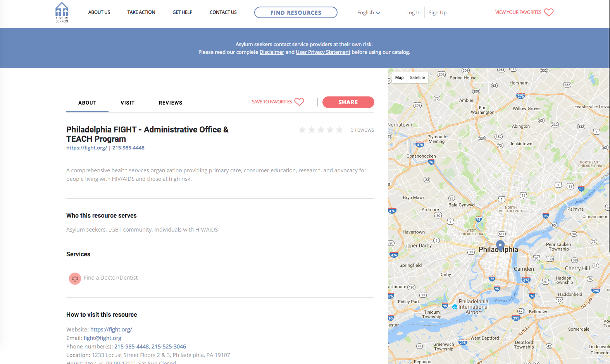Click the Jenkintown label on the map

(x=521, y=144)
